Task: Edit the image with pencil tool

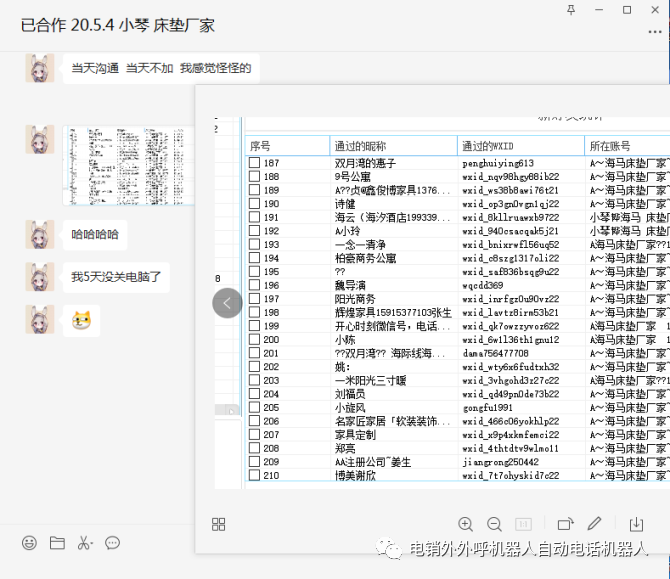Action: pyautogui.click(x=594, y=524)
